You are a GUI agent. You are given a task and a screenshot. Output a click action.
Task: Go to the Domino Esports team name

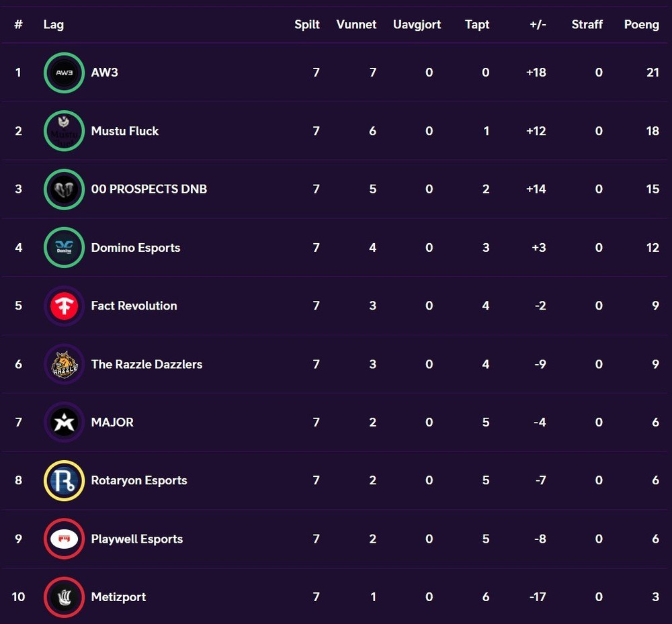click(x=136, y=248)
